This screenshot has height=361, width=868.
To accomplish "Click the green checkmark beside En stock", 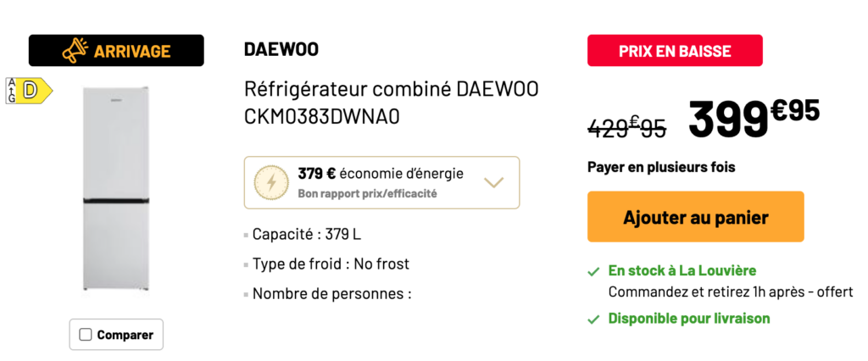I will coord(593,272).
